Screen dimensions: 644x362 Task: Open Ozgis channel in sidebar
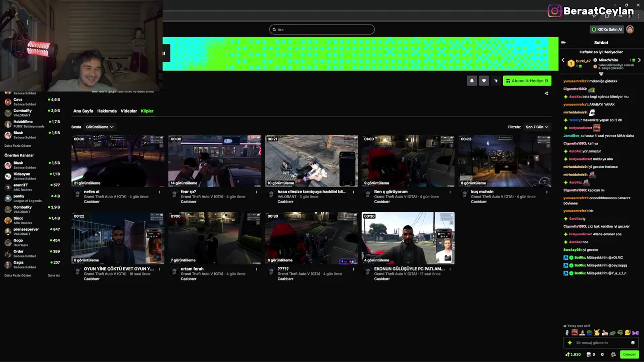(x=32, y=264)
